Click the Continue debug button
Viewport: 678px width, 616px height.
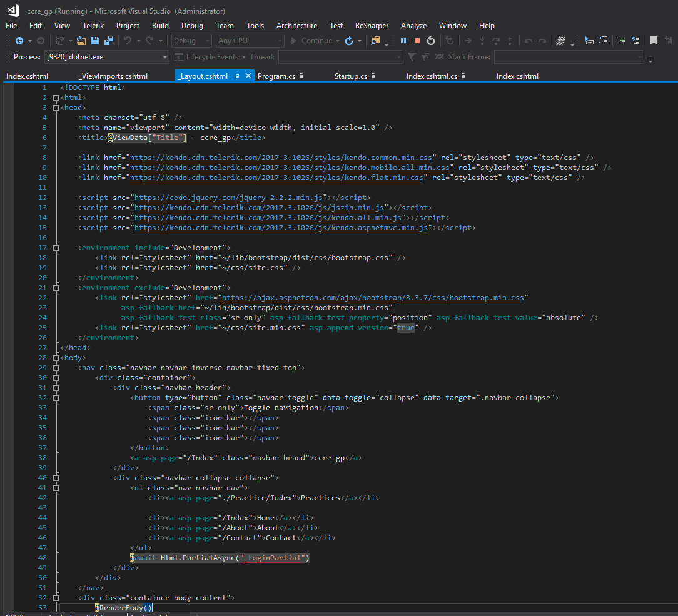[311, 41]
